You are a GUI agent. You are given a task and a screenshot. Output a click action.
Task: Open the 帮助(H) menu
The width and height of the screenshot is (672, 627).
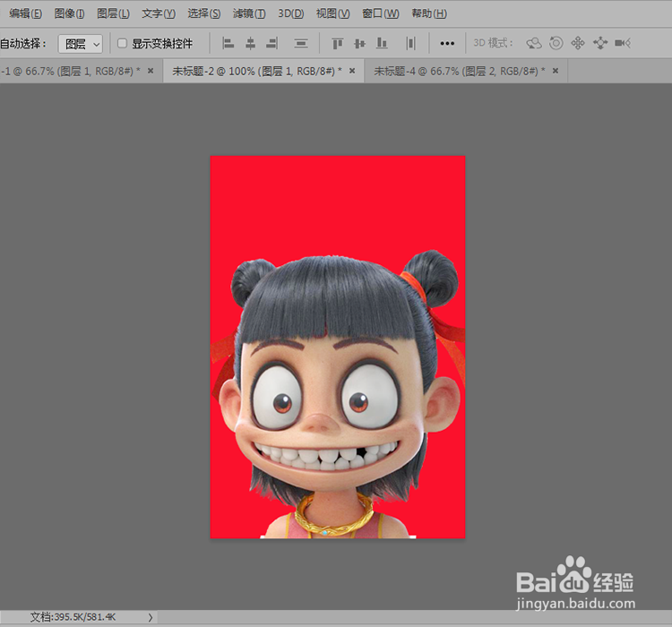tap(429, 13)
